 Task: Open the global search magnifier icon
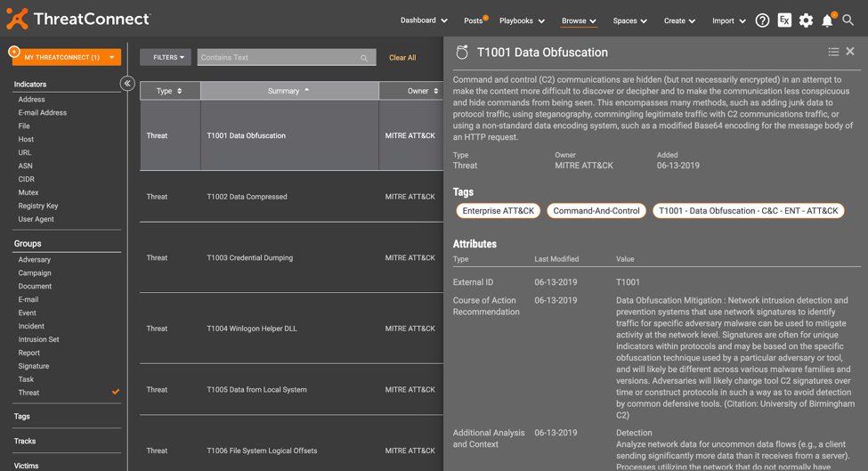click(848, 20)
